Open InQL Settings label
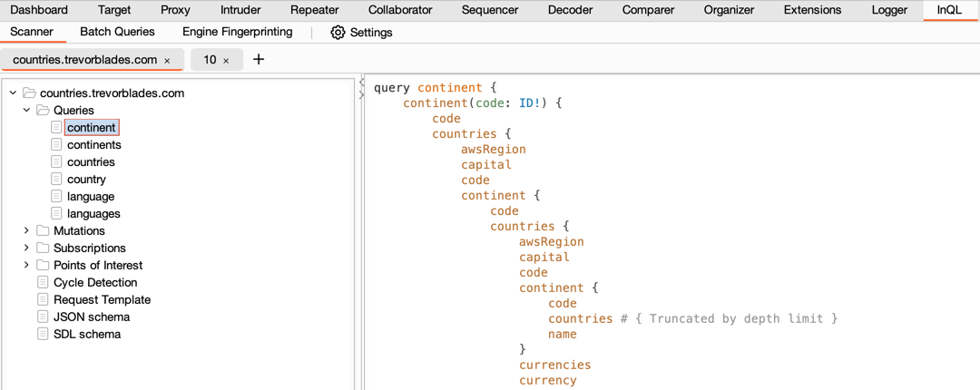Image resolution: width=980 pixels, height=390 pixels. pos(371,33)
